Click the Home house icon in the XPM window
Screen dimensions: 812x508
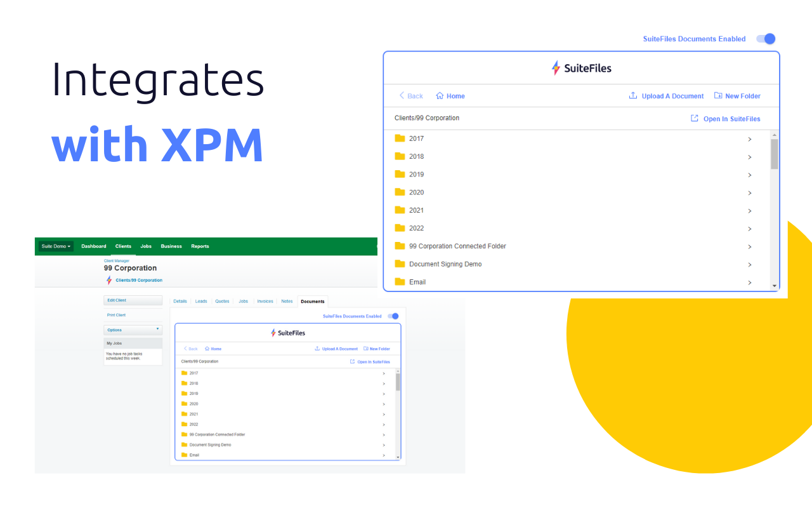coord(207,349)
